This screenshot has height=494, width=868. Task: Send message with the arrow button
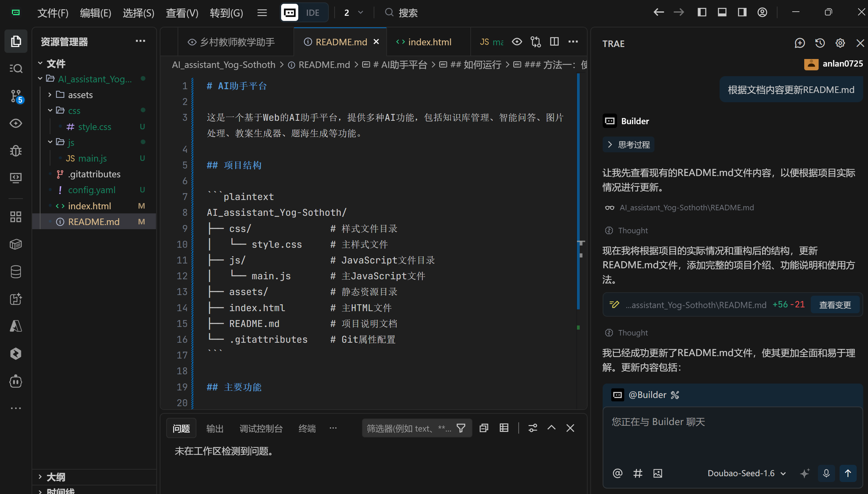(848, 473)
